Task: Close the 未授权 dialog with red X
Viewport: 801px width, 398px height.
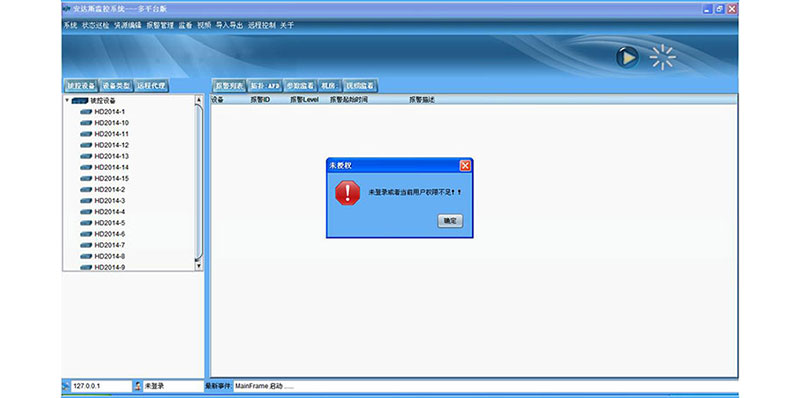Action: pos(464,166)
